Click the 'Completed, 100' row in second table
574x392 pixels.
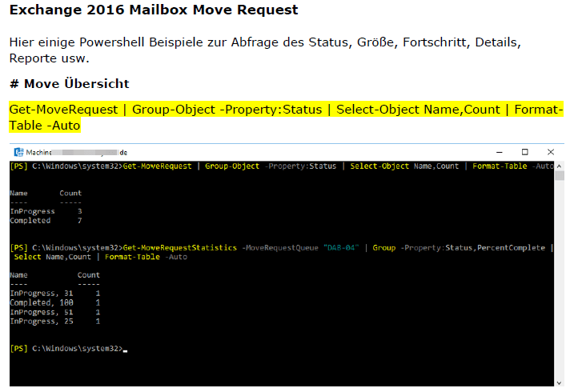[54, 302]
